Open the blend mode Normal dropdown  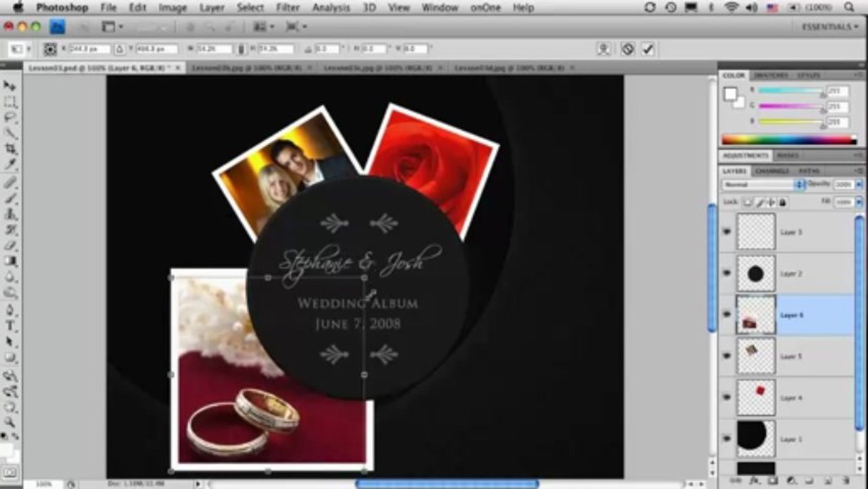(x=762, y=185)
